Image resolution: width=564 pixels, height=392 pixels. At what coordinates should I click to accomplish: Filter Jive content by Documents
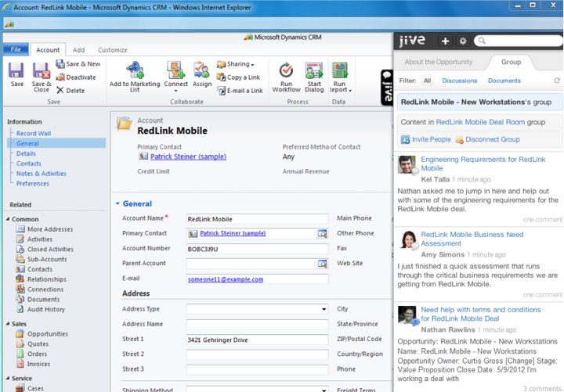tap(504, 81)
